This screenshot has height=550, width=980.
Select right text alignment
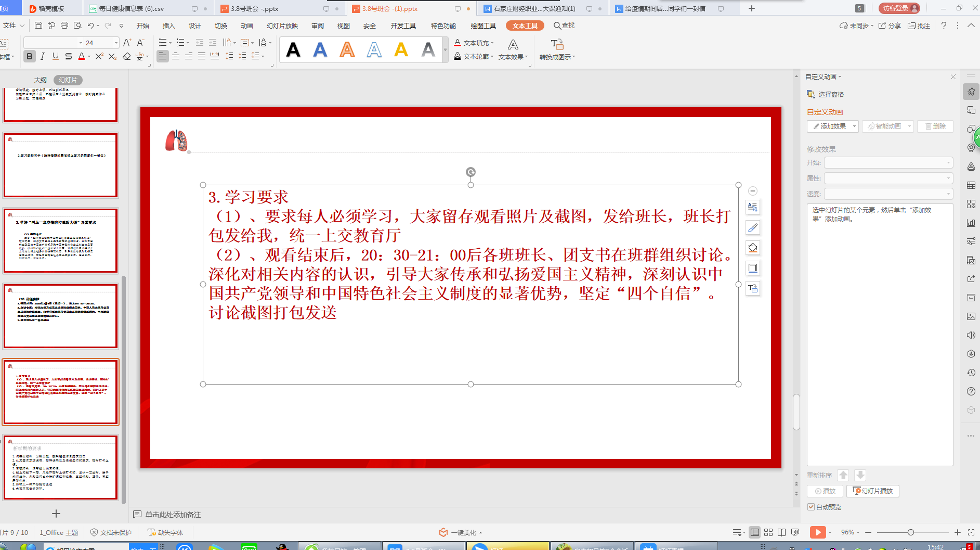189,56
